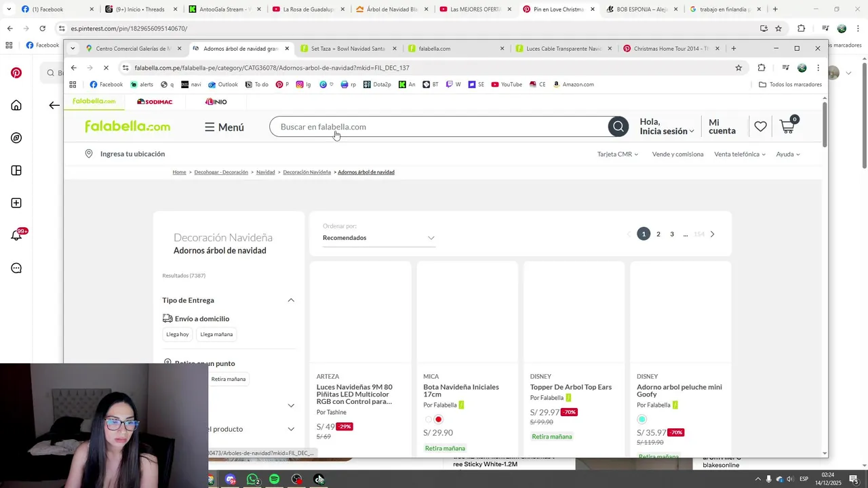868x488 pixels.
Task: Go to results page 3
Action: coord(672,235)
